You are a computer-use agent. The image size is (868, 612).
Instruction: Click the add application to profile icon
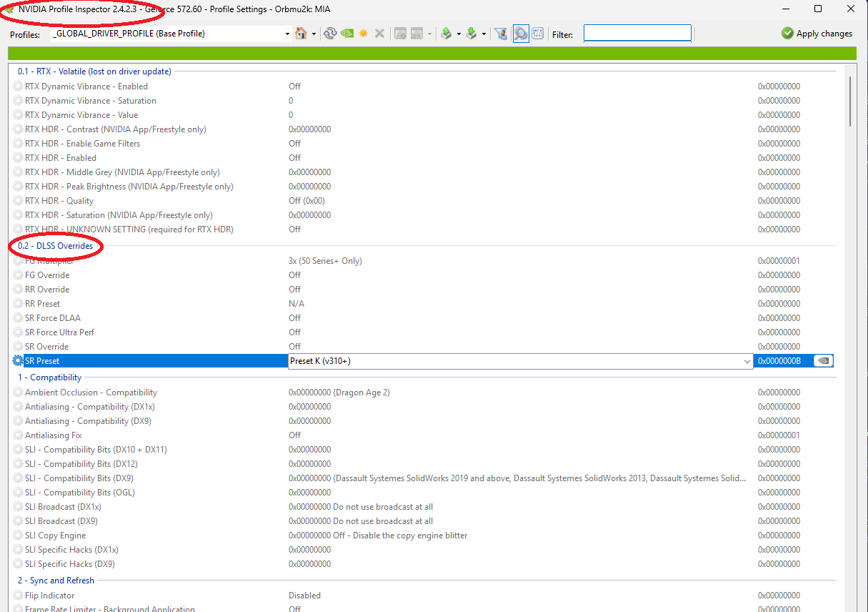tap(401, 34)
